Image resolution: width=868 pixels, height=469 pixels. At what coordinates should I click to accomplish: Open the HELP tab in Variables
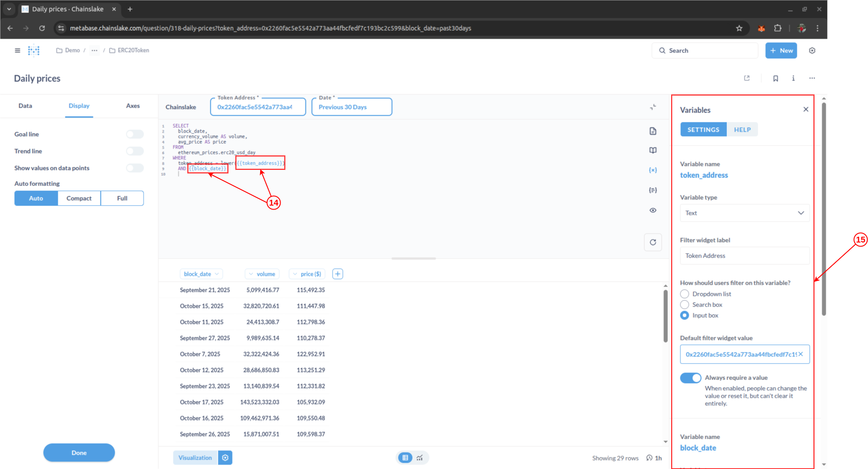tap(742, 129)
